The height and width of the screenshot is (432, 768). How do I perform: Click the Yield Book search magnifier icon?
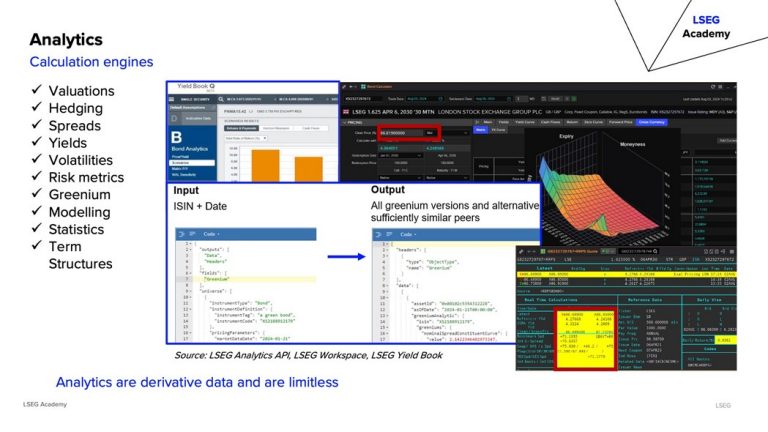(221, 99)
